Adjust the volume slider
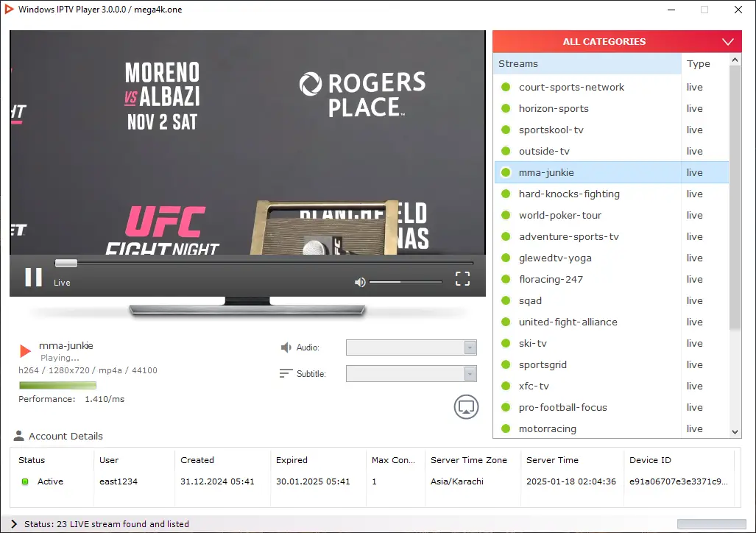The height and width of the screenshot is (533, 756). pos(406,282)
